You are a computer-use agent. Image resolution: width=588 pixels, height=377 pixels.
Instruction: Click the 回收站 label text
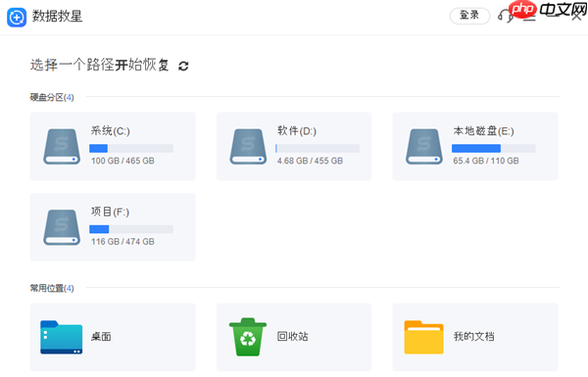292,337
